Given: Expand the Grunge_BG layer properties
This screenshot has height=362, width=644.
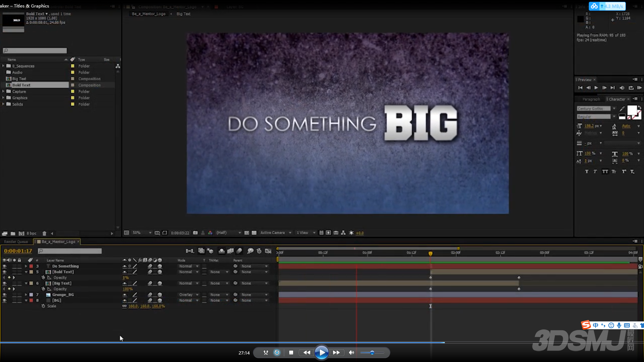Looking at the screenshot, I should [26, 295].
